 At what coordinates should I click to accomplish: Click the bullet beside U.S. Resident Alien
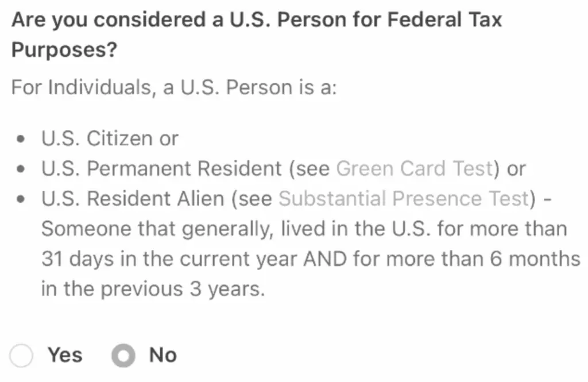point(21,199)
